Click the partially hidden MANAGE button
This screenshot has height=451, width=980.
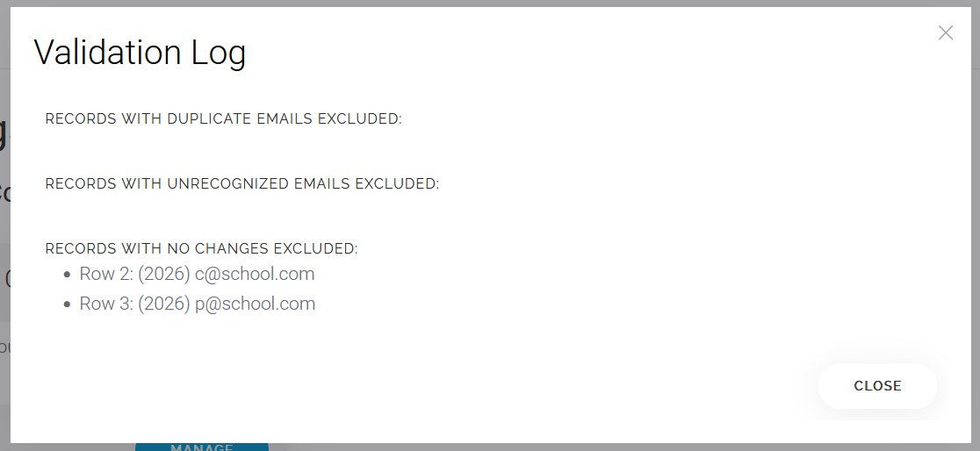[x=202, y=447]
